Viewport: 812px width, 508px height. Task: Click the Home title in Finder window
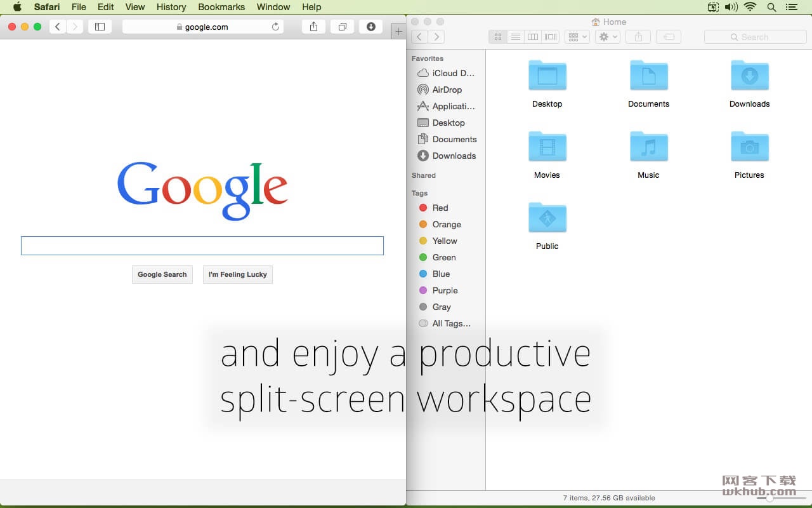click(609, 22)
